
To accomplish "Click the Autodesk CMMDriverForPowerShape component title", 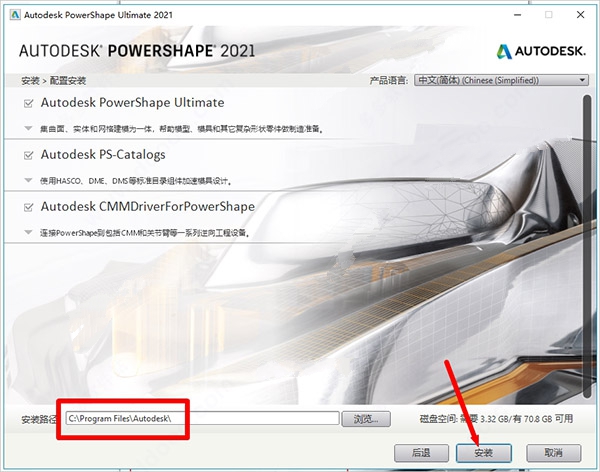I will click(x=148, y=207).
